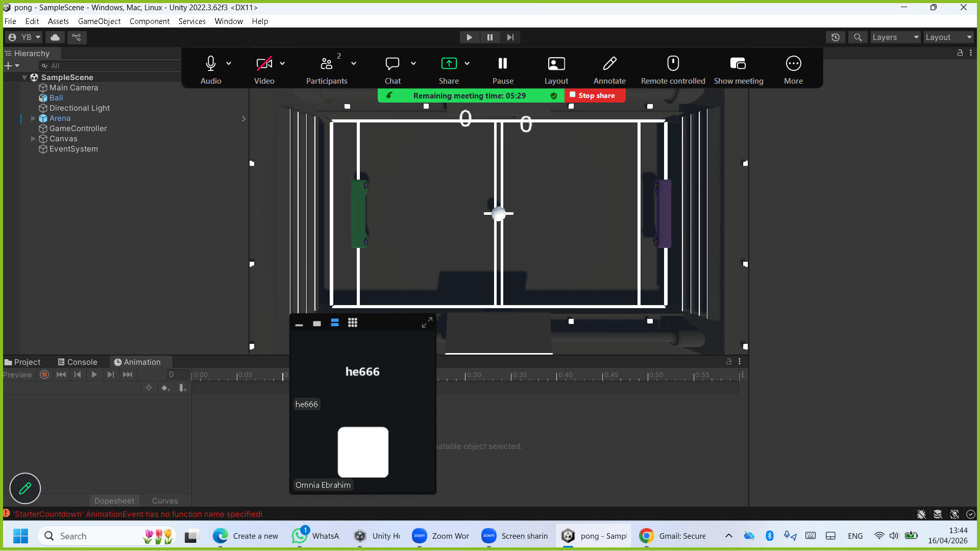
Task: Open the Layers dropdown
Action: [x=895, y=37]
